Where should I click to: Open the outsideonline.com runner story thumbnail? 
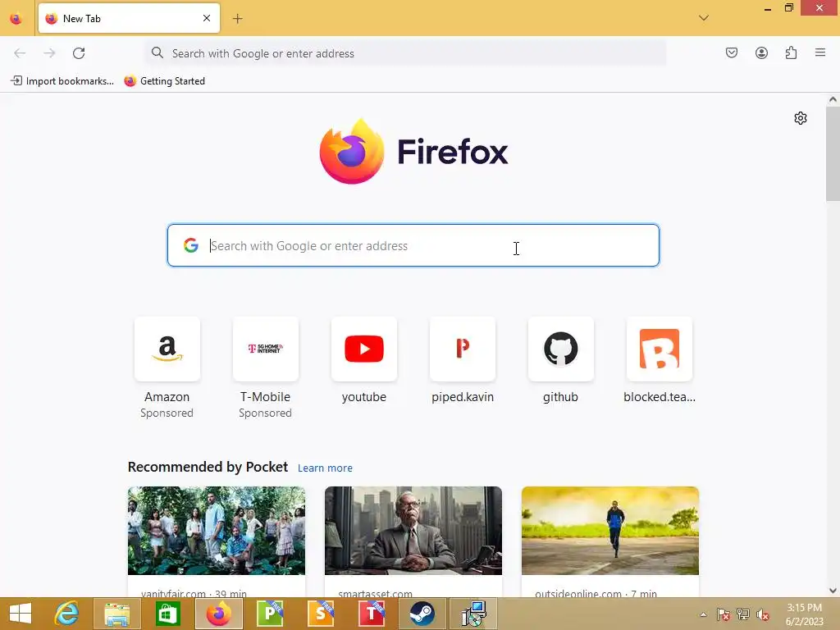tap(610, 531)
